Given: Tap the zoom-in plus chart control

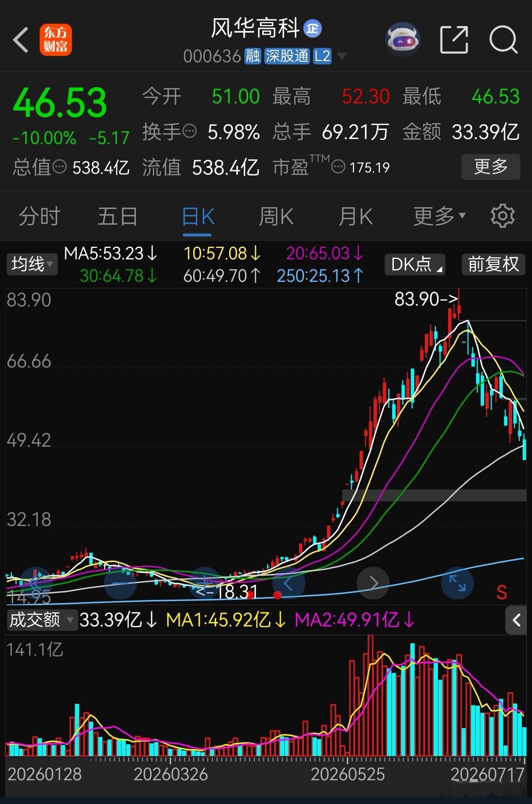Looking at the screenshot, I should click(205, 583).
